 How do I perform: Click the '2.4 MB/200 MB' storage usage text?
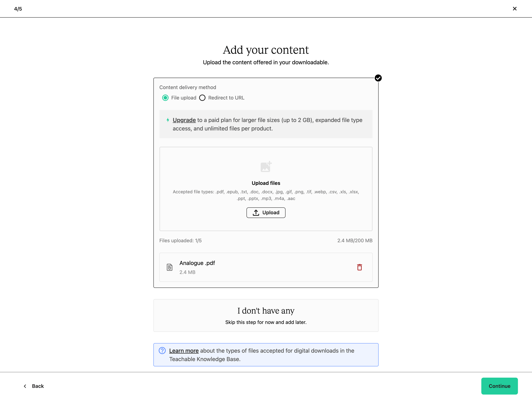[x=355, y=240]
